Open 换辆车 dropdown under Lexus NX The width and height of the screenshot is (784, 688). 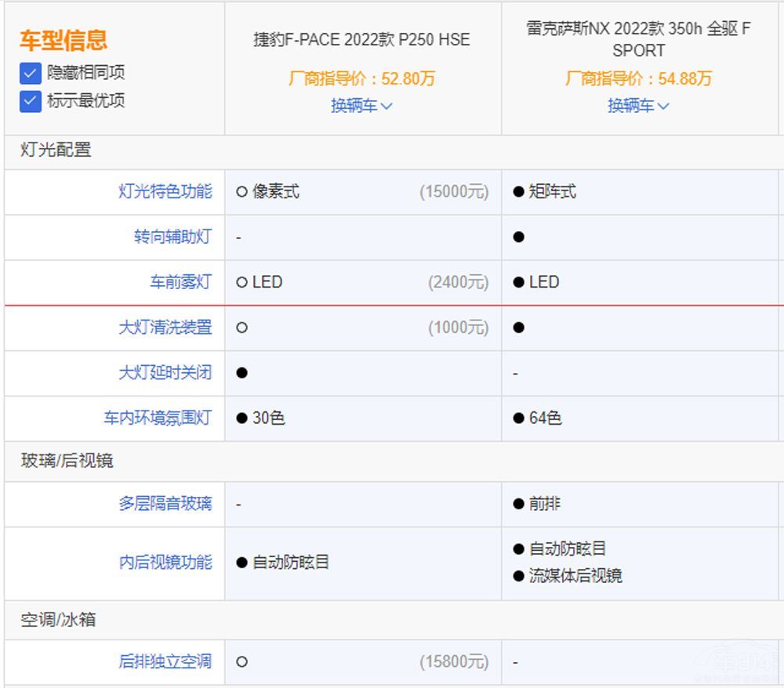click(x=638, y=106)
